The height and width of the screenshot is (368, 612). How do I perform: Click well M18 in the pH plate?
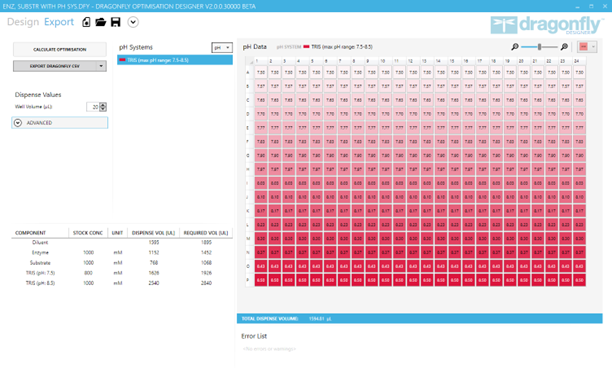coord(496,238)
